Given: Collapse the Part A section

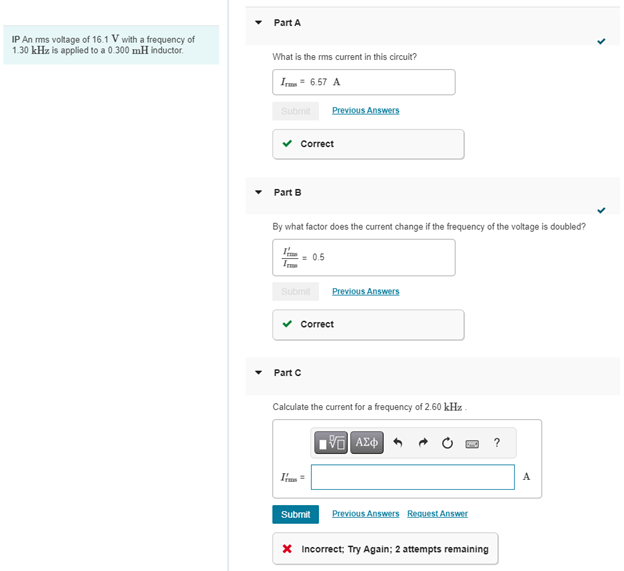Looking at the screenshot, I should point(259,23).
